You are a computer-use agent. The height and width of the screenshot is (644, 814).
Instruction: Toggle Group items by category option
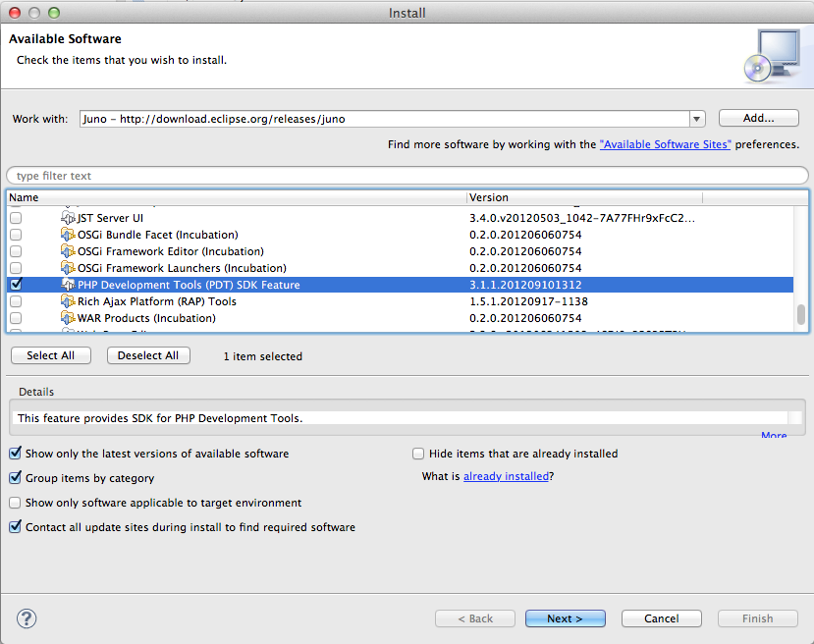(x=15, y=477)
